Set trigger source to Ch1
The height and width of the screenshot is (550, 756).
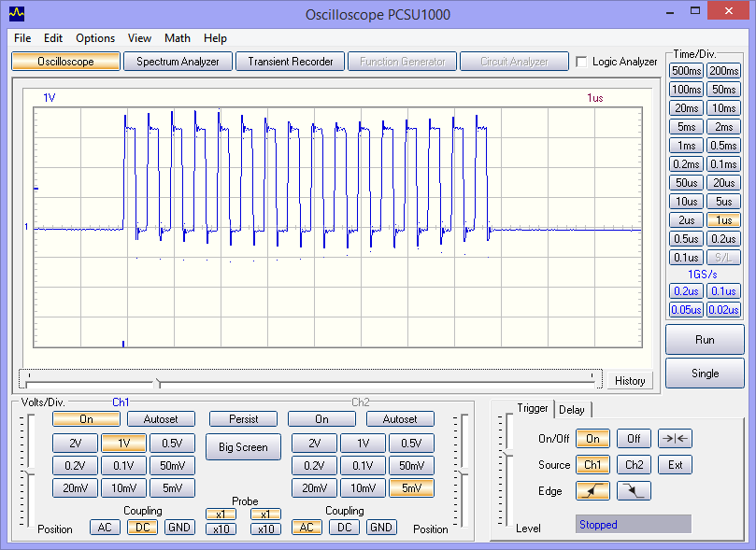point(592,465)
